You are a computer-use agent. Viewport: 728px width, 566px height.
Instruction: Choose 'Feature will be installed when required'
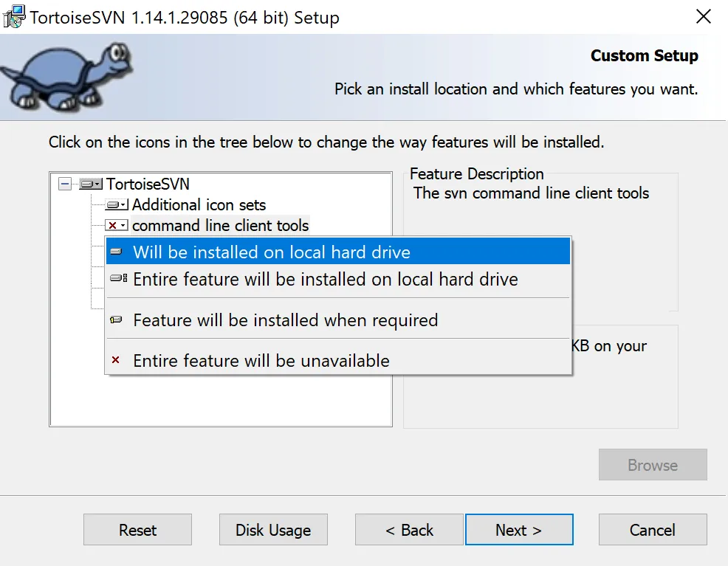[285, 320]
